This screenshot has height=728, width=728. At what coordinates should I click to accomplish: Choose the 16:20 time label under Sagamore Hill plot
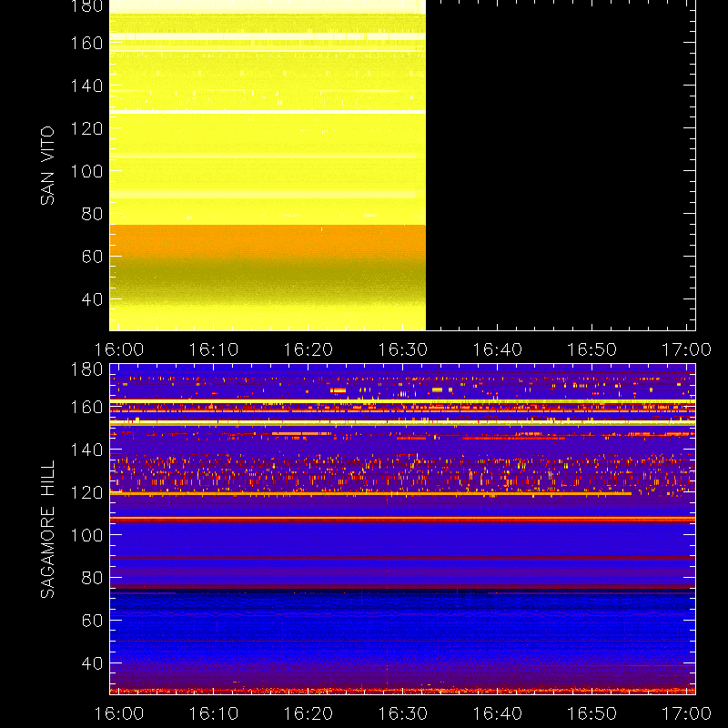pyautogui.click(x=308, y=713)
